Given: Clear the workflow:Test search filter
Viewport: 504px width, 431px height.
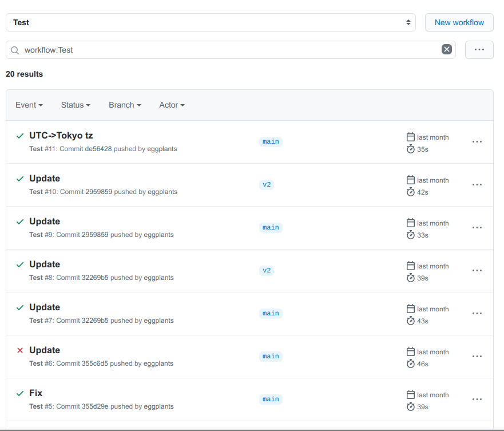Looking at the screenshot, I should tap(446, 50).
